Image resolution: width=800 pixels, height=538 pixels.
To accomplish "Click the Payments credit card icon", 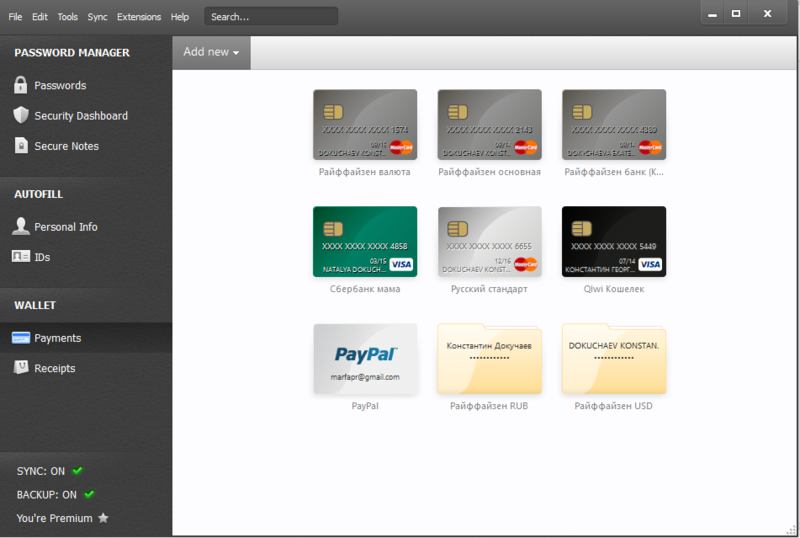I will (21, 338).
